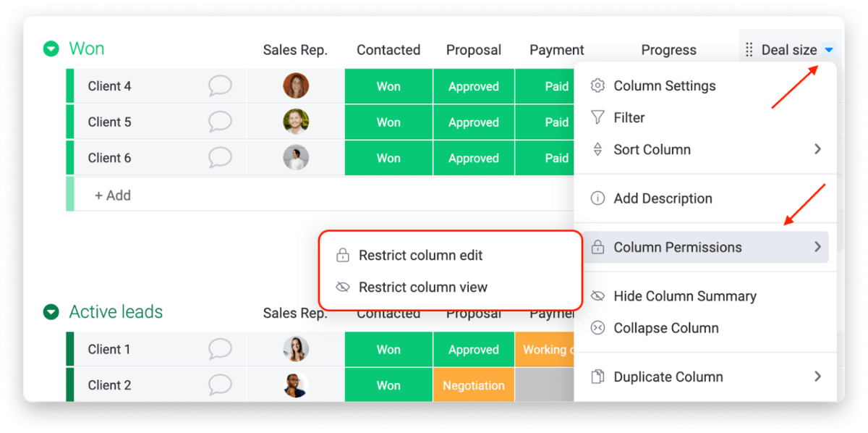Image resolution: width=868 pixels, height=433 pixels.
Task: Collapse the Won group
Action: (x=51, y=49)
